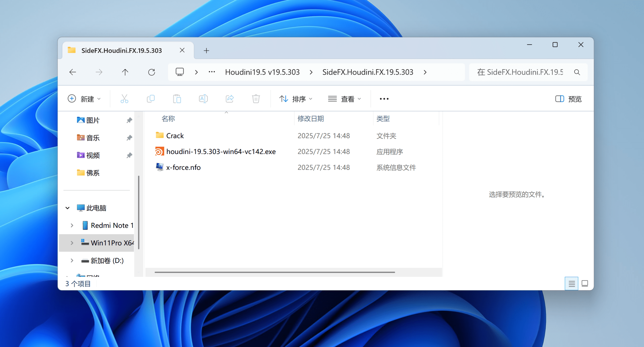Viewport: 644px width, 347px height.
Task: Click the search box field
Action: click(x=520, y=72)
